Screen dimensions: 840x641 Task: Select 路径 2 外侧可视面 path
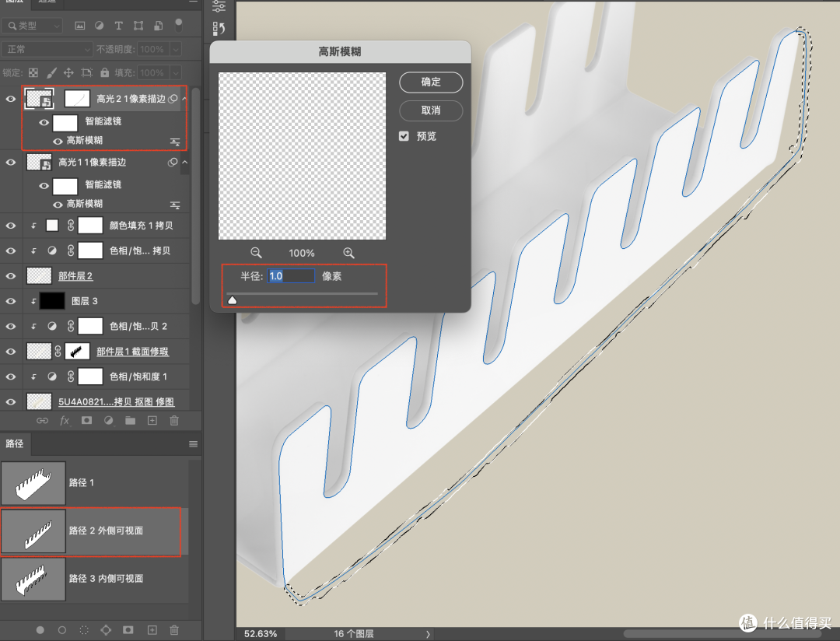coord(94,531)
